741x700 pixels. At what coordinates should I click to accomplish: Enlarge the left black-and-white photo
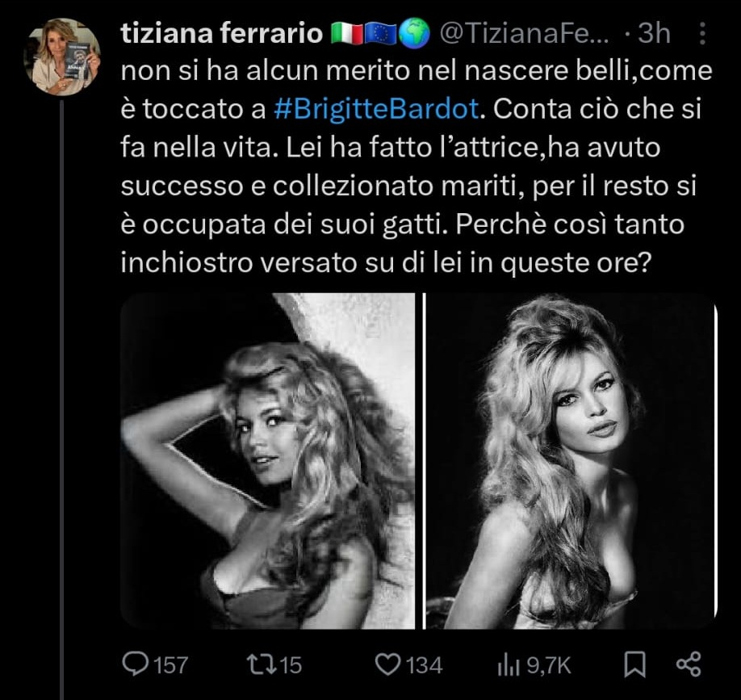(x=267, y=460)
